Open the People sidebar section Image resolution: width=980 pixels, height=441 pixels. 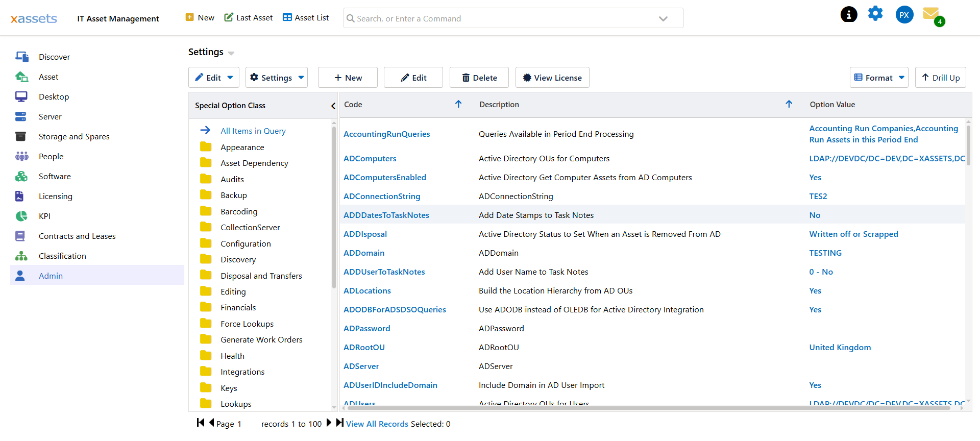tap(97, 156)
